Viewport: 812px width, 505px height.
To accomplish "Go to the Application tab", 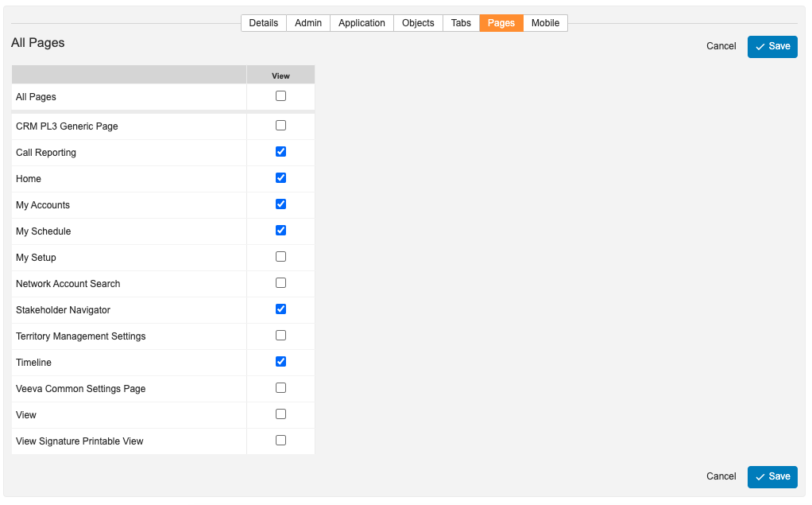I will (x=362, y=23).
